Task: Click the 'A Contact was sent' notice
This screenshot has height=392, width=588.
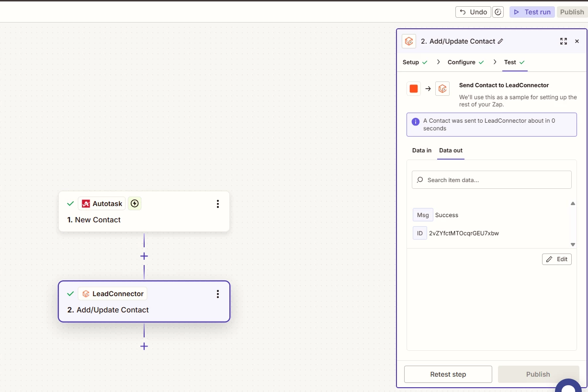Action: pos(492,125)
